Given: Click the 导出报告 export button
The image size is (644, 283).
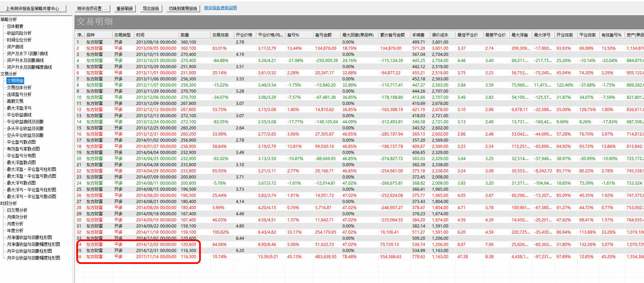Looking at the screenshot, I should click(151, 9).
